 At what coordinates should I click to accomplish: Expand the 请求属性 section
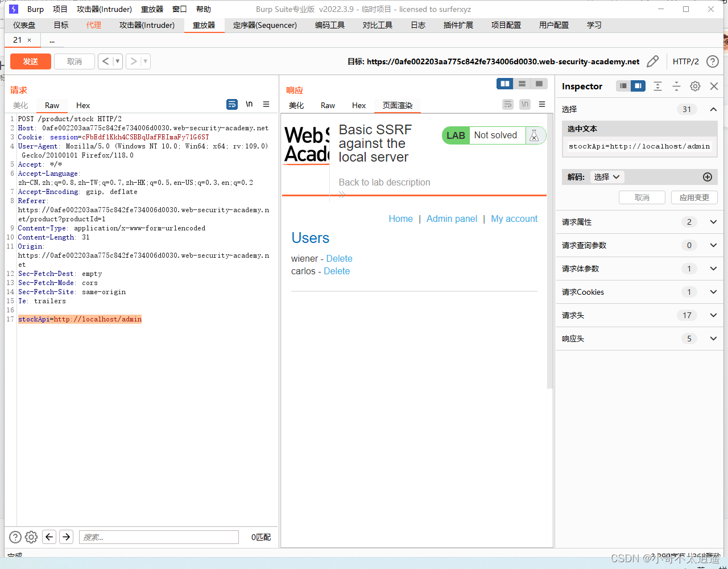713,222
